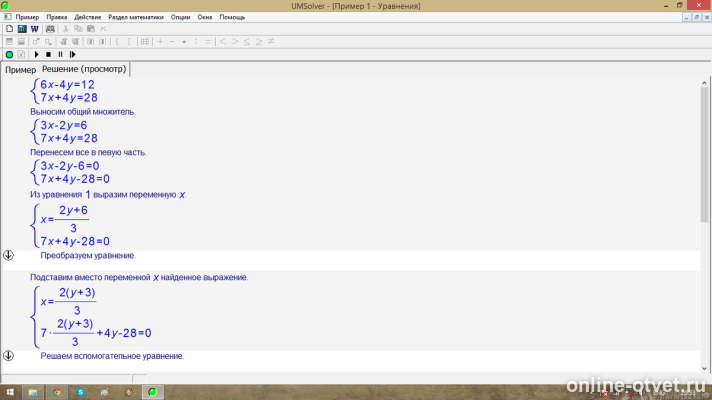Insert subscript index icon
Screen dimensions: 712x400
coord(48,42)
